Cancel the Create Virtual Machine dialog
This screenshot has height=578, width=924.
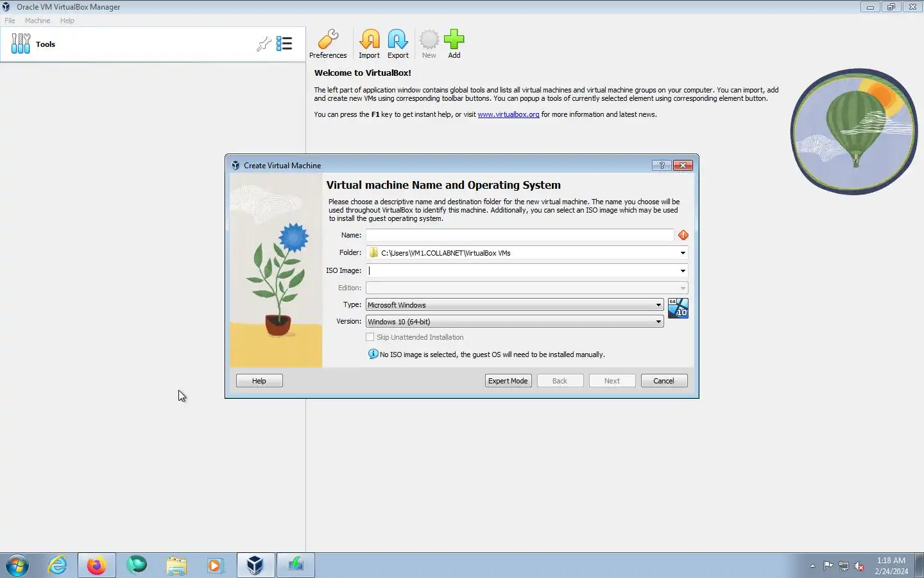coord(664,381)
